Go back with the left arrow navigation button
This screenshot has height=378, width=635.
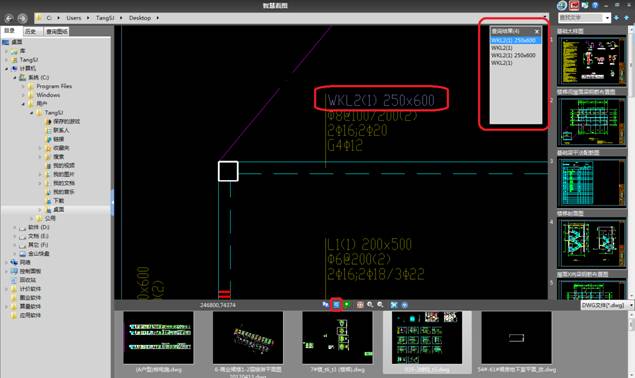coord(9,18)
